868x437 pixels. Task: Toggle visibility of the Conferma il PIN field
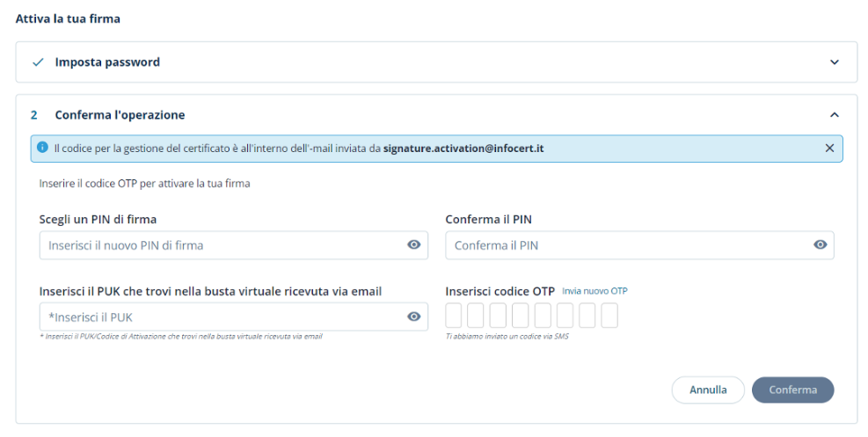(820, 245)
